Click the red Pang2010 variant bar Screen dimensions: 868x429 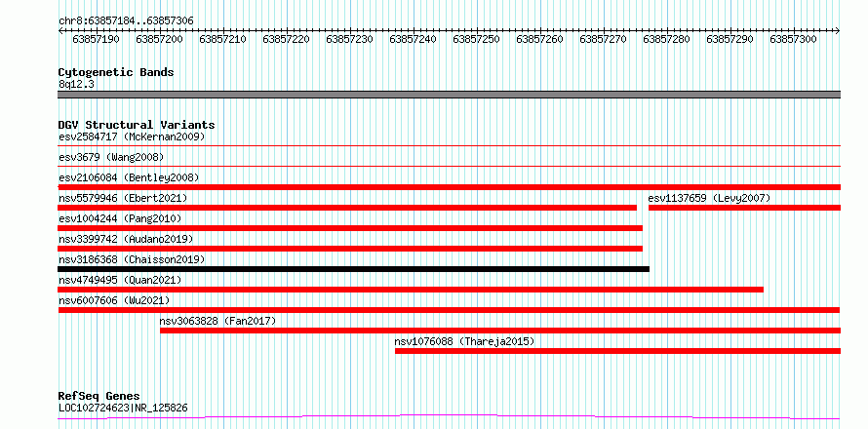click(x=350, y=228)
